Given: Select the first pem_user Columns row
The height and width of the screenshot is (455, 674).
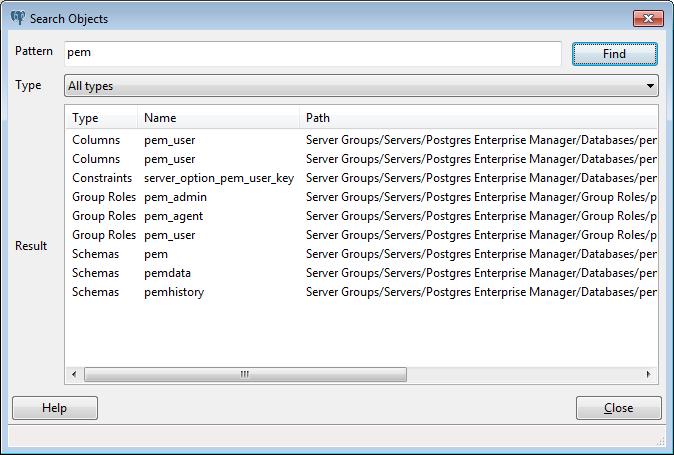Looking at the screenshot, I should pyautogui.click(x=169, y=140).
